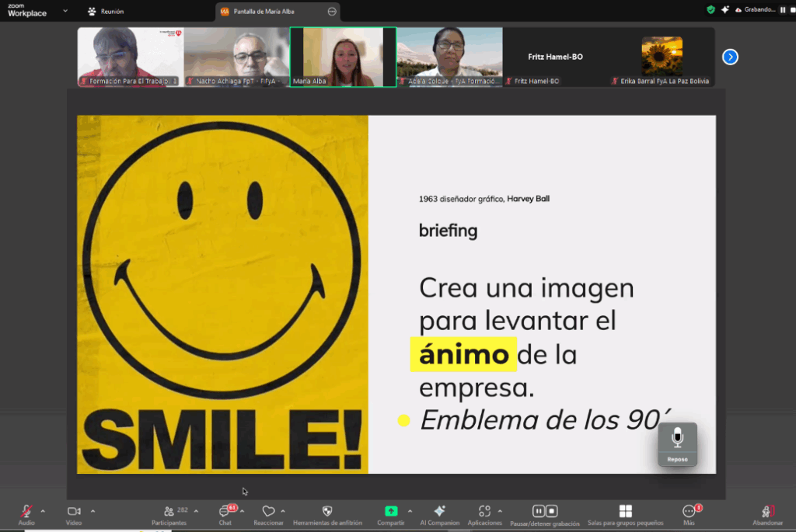Select Adela Colque video thumbnail
The width and height of the screenshot is (796, 532).
[x=450, y=57]
